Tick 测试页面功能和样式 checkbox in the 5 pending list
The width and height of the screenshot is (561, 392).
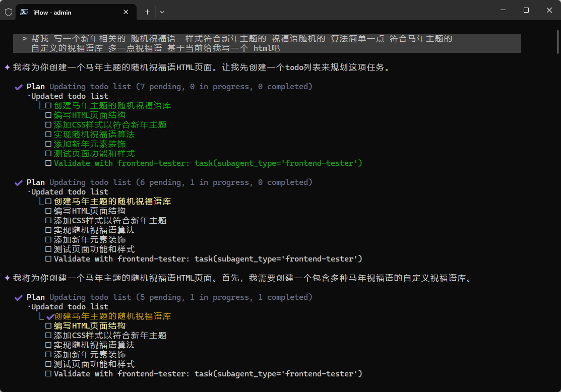(x=48, y=364)
